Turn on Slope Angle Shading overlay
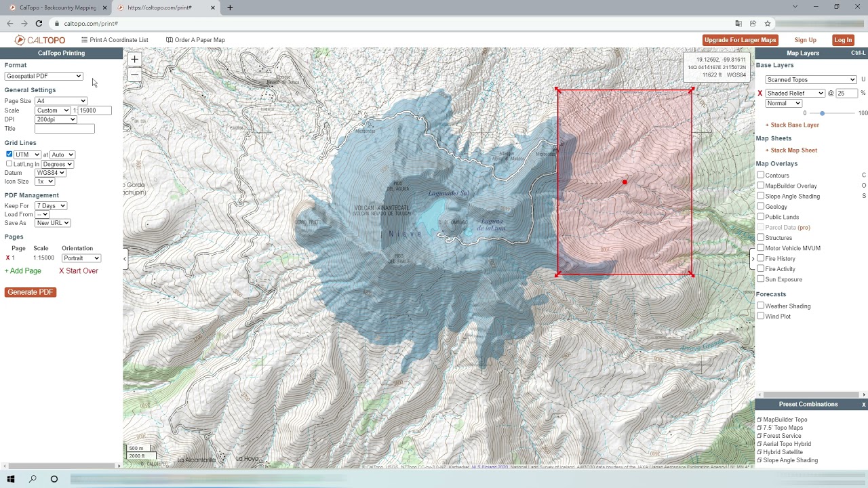The image size is (868, 488). 761,197
